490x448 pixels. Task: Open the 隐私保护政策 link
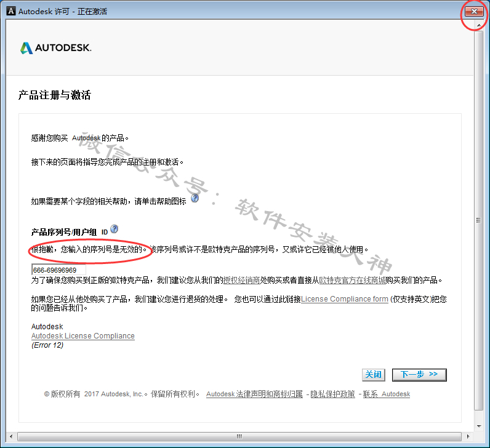pos(332,394)
